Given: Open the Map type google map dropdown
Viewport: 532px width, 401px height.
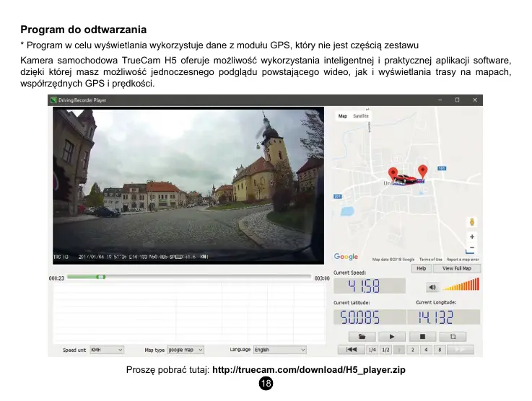Looking at the screenshot, I should 186,350.
